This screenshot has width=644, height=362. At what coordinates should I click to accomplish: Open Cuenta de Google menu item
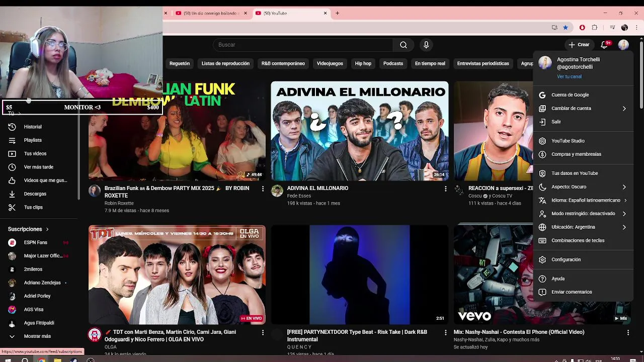point(583,95)
